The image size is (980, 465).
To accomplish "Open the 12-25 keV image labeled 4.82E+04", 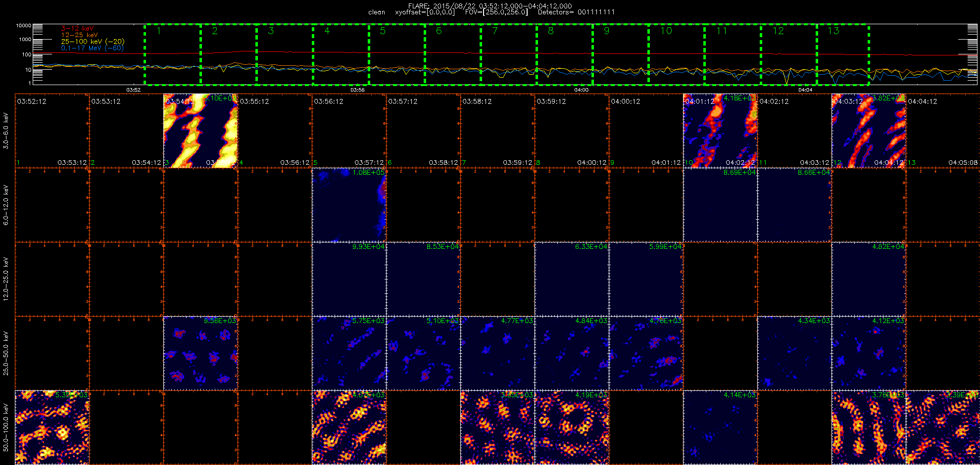I will pos(869,279).
